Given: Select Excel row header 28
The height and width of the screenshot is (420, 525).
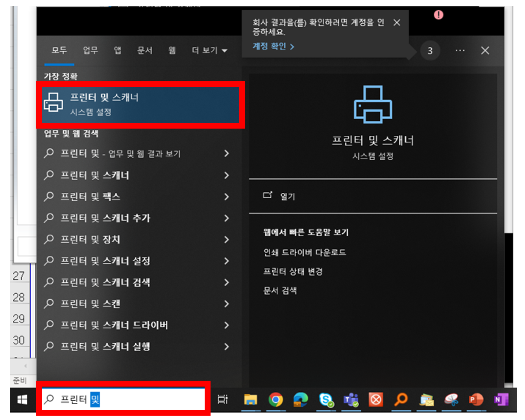Looking at the screenshot, I should (20, 297).
